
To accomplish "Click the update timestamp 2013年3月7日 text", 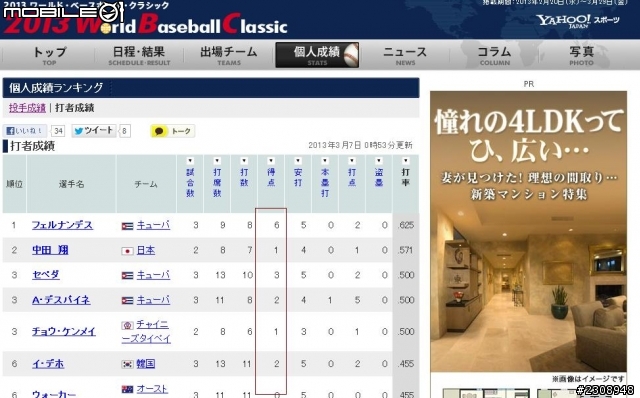I will (360, 145).
